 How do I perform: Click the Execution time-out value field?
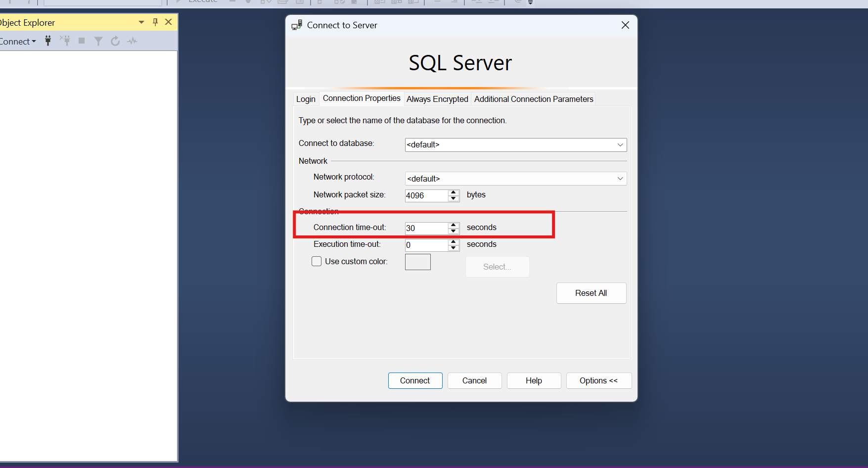426,245
